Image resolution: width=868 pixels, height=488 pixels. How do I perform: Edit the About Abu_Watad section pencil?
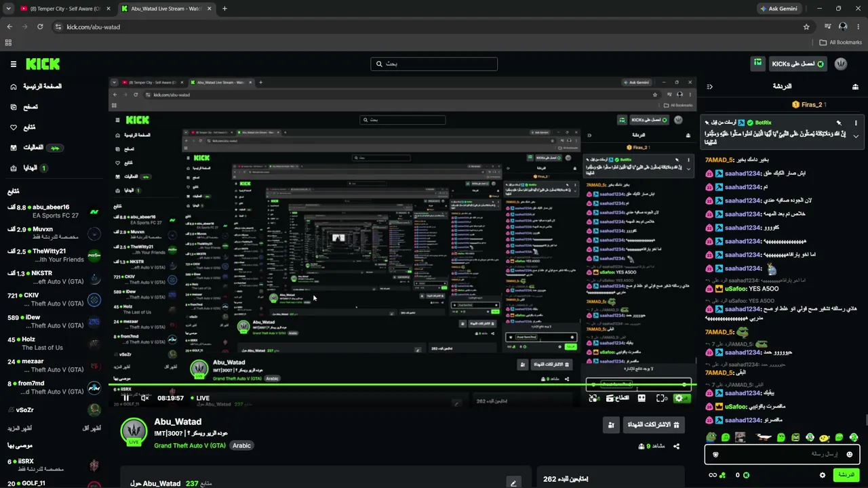(x=513, y=483)
